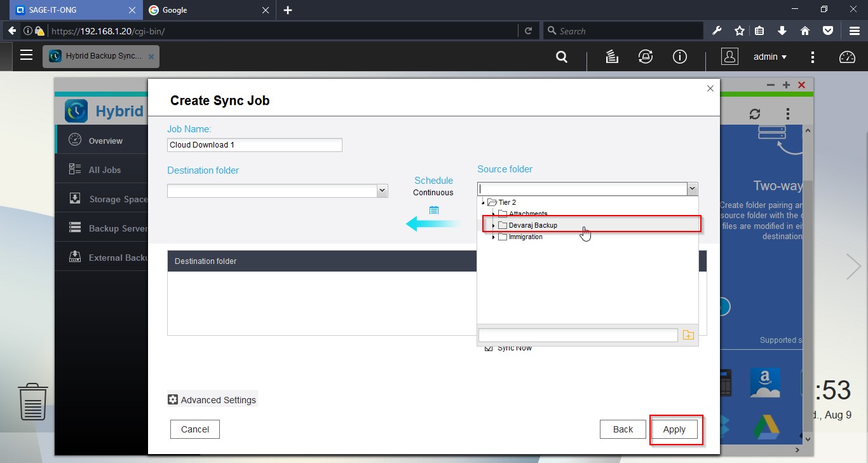Open the QTS main menu hamburger
The width and height of the screenshot is (868, 463).
tap(26, 55)
